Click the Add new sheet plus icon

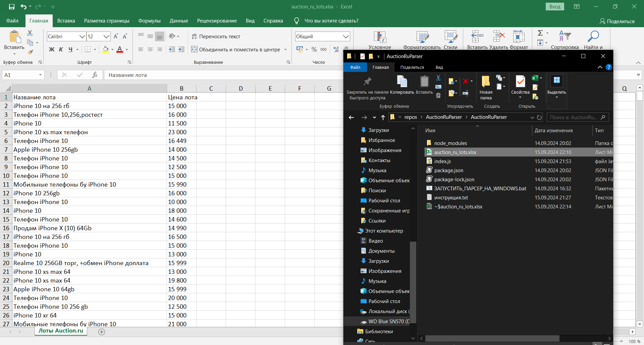[x=102, y=332]
